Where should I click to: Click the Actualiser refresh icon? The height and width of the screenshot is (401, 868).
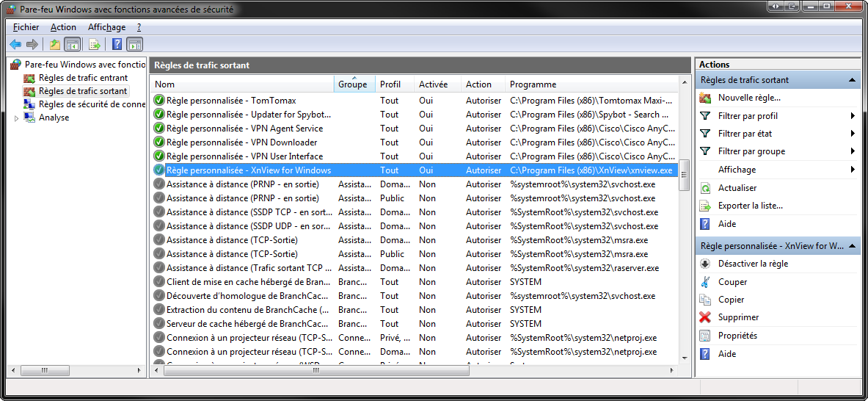(705, 188)
